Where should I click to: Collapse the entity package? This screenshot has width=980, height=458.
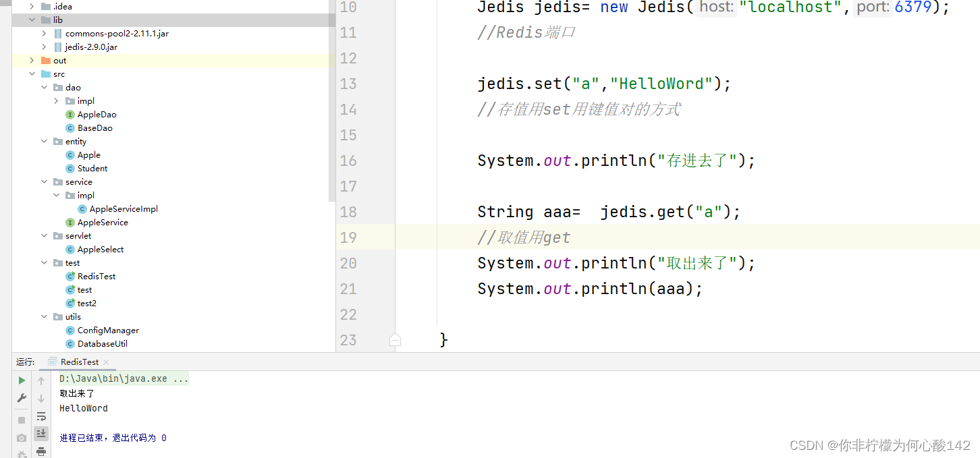(x=45, y=141)
